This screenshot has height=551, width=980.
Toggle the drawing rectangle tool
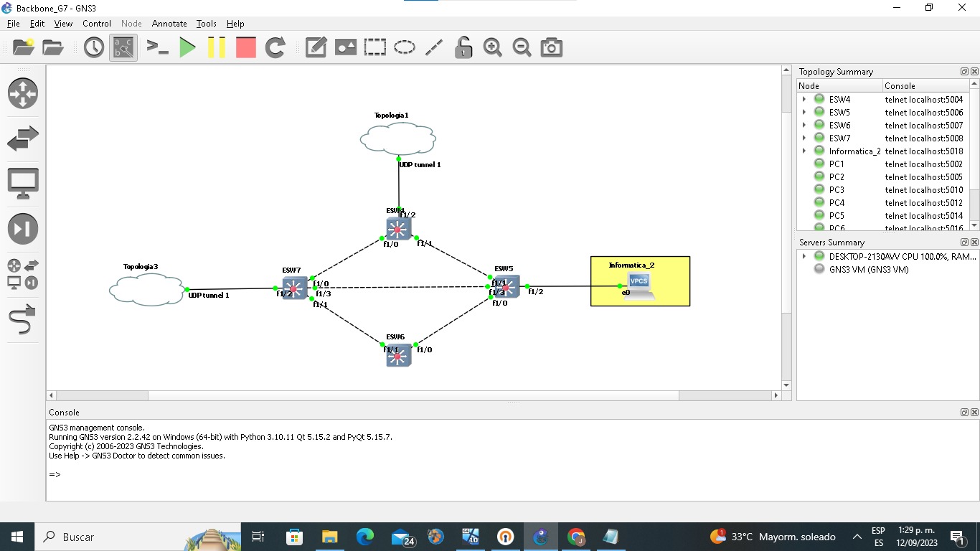[x=374, y=47]
